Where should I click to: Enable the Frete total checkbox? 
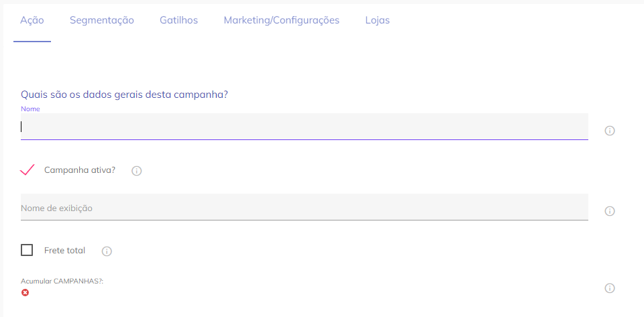27,250
